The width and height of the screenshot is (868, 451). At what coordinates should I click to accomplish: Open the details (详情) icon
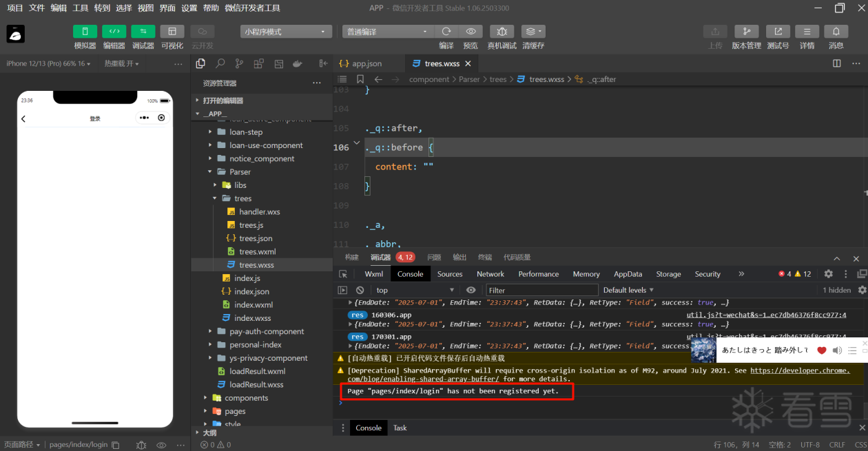[x=807, y=32]
